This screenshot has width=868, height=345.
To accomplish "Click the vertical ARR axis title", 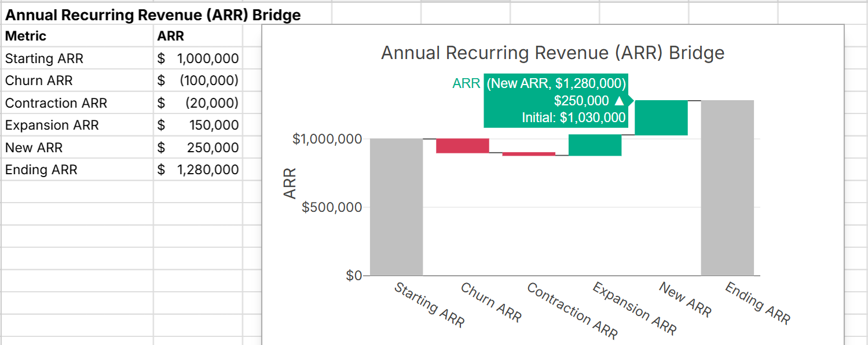I will click(x=290, y=183).
